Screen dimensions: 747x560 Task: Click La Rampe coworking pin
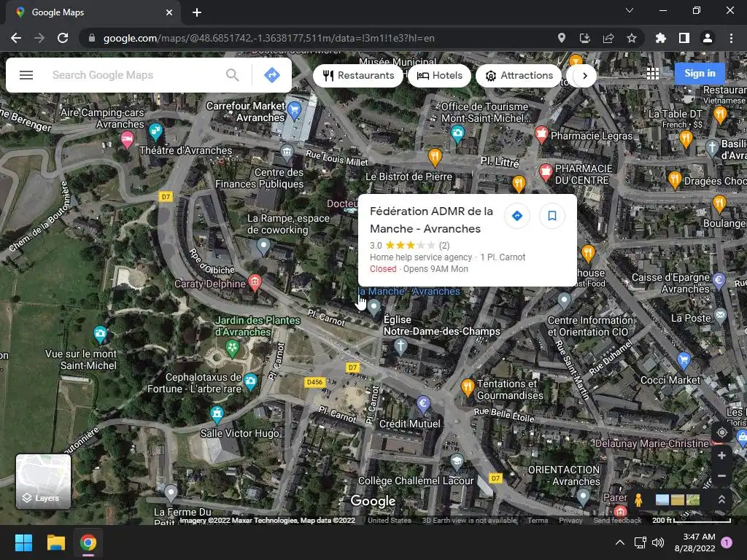click(x=263, y=246)
